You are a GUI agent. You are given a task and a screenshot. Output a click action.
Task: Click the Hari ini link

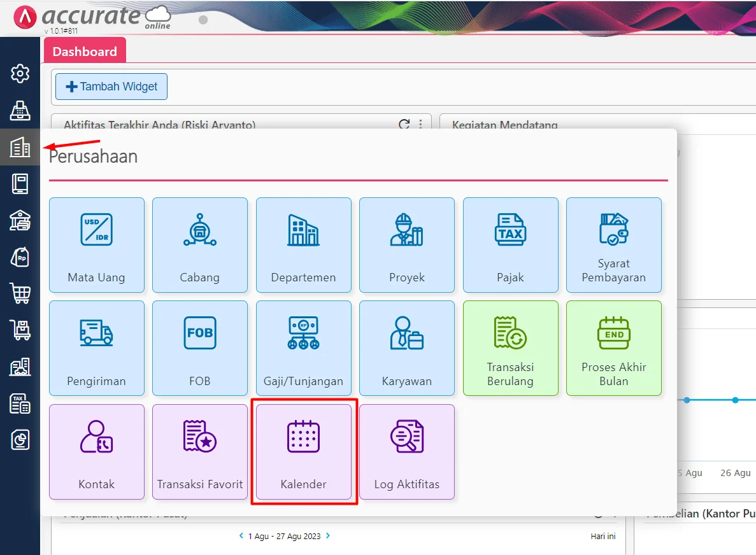click(603, 537)
